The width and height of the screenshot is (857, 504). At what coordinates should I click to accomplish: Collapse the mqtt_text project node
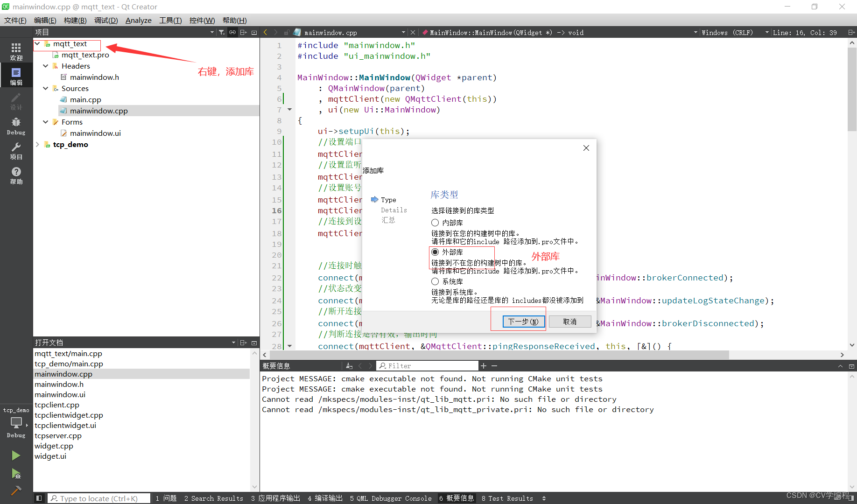(37, 43)
